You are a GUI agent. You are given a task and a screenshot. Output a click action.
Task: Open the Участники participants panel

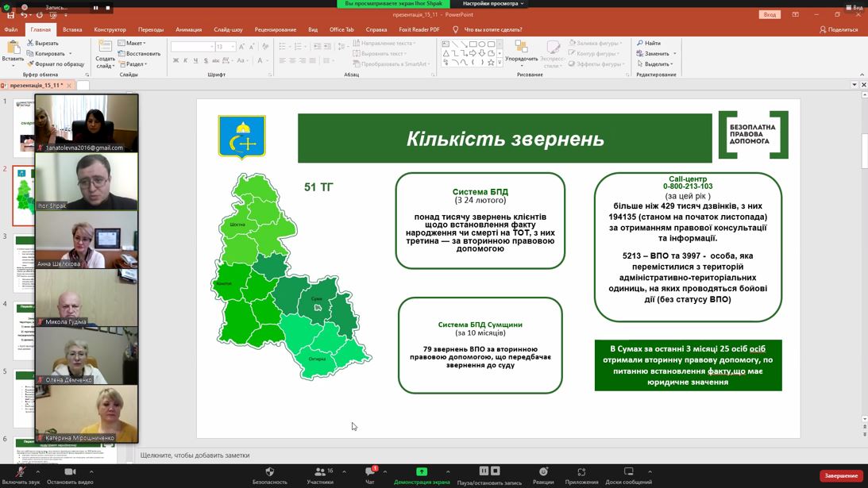(x=320, y=473)
